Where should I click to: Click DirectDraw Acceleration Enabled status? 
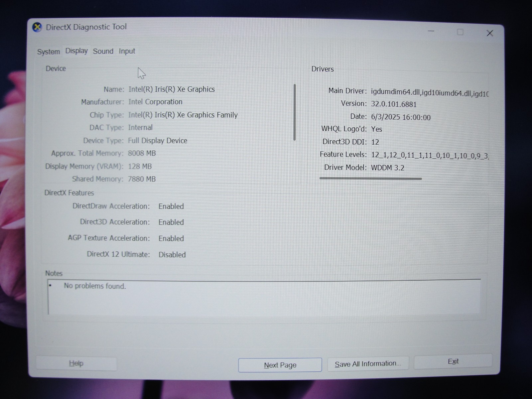171,206
